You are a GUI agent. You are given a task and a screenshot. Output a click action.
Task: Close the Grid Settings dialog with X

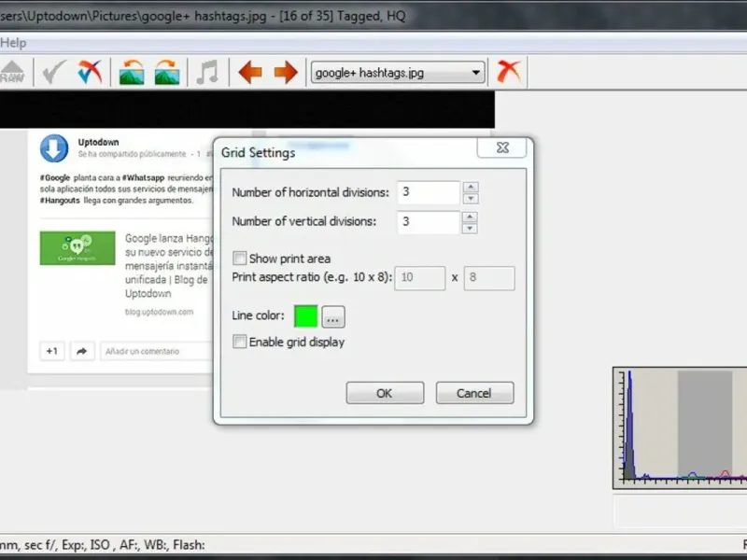point(501,147)
